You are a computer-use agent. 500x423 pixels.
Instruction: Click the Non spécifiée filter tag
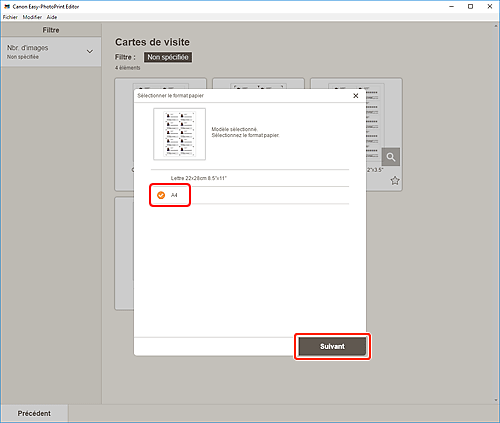168,57
